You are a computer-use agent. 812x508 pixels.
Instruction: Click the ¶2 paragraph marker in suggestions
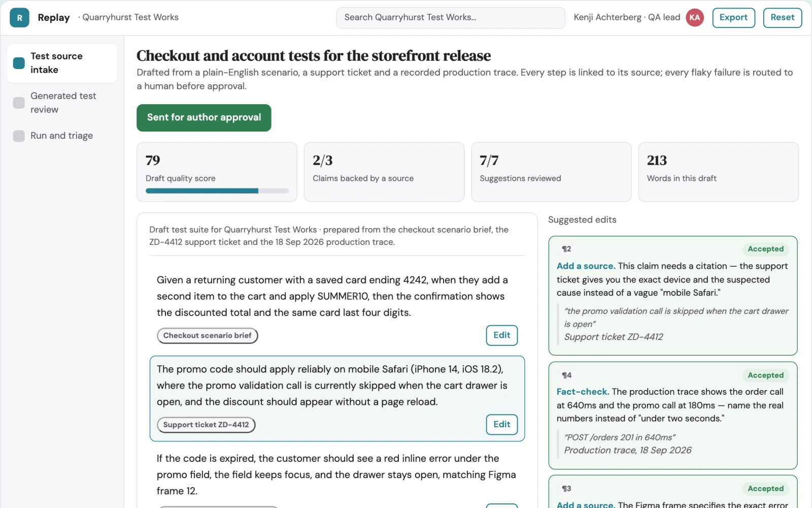point(566,249)
